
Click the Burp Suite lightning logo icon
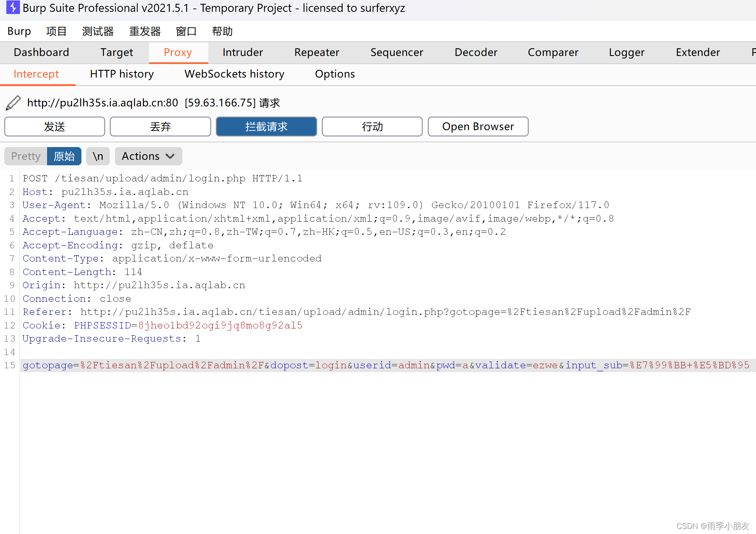pos(13,8)
